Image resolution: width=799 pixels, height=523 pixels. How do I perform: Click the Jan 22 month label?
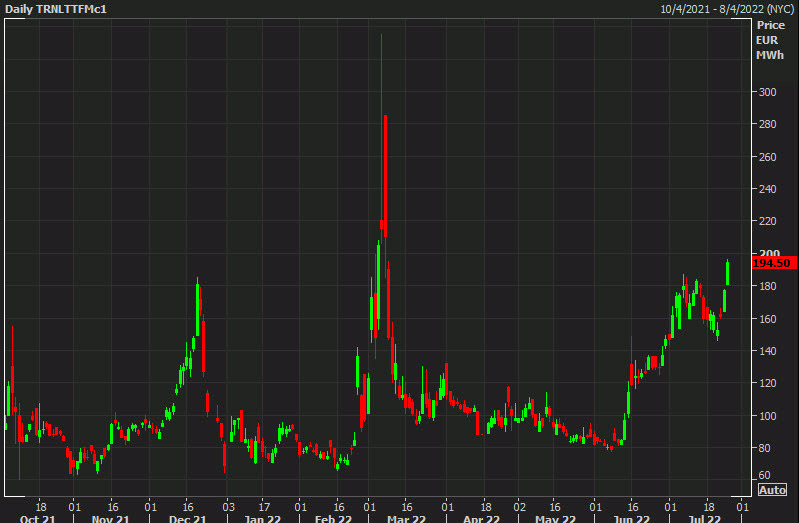[x=263, y=518]
